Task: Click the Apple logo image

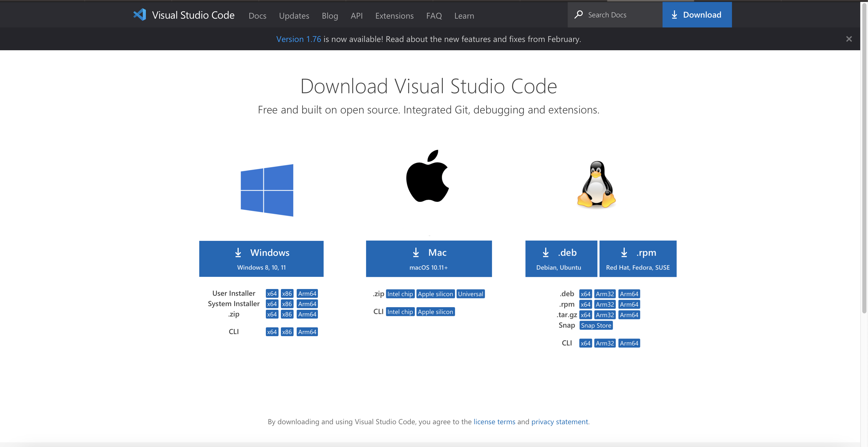Action: (428, 176)
